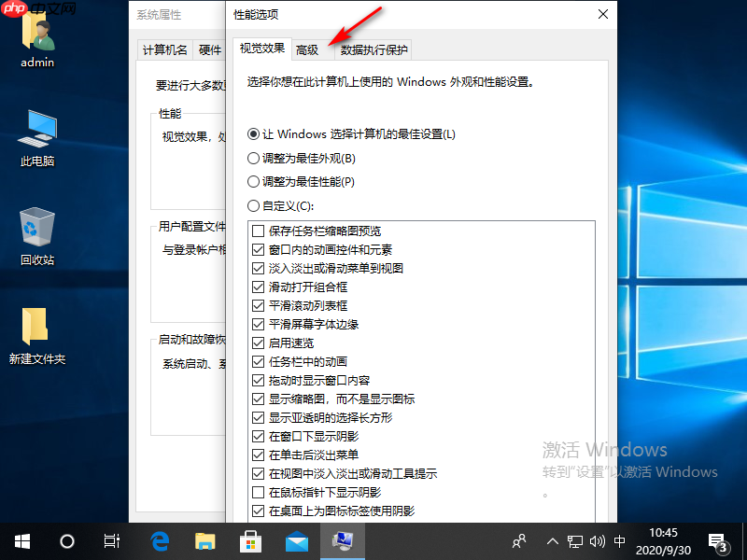Screen dimensions: 747x560
Task: Open the 数据执行保护 tab
Action: 373,49
